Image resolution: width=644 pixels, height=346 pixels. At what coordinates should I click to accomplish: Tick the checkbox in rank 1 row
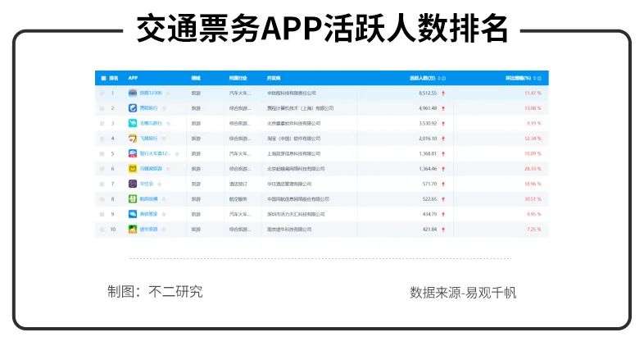[102, 93]
